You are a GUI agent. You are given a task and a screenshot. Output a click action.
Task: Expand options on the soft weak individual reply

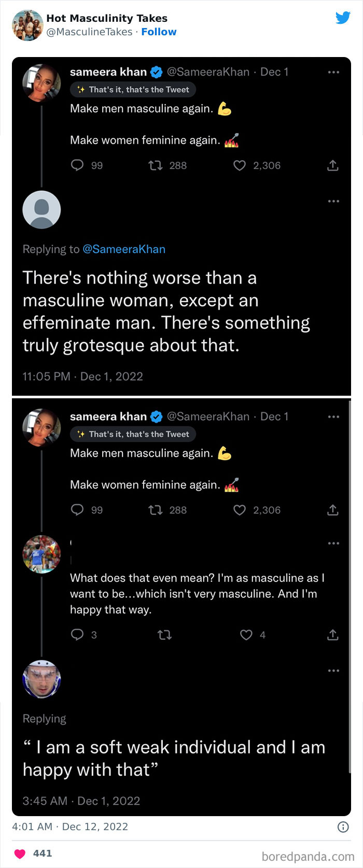(x=333, y=670)
